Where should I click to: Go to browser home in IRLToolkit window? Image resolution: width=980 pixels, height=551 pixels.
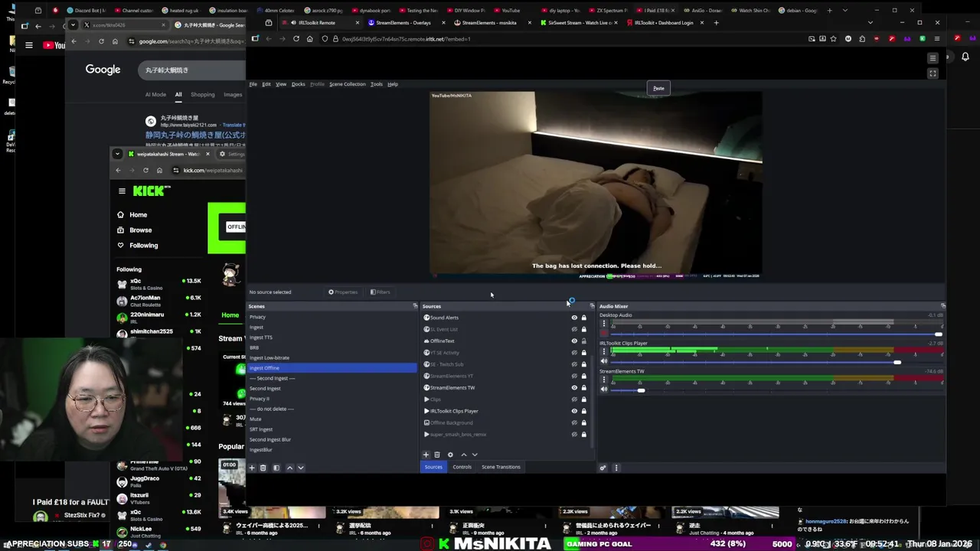coord(309,39)
